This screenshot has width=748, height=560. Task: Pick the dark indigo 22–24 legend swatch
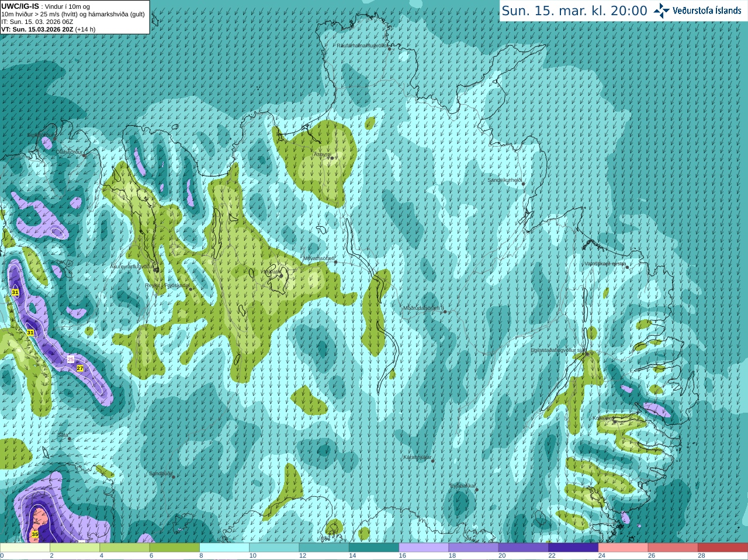(x=573, y=548)
